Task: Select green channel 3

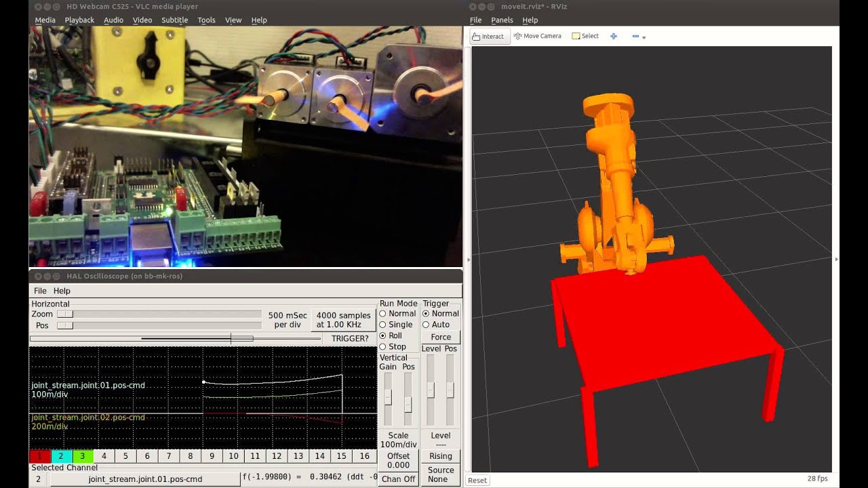Action: [83, 457]
